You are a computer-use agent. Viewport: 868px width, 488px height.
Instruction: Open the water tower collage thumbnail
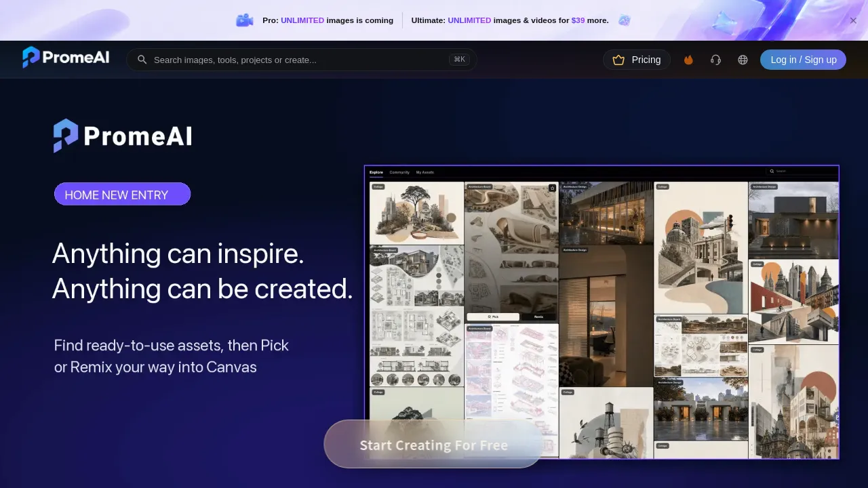pos(606,424)
